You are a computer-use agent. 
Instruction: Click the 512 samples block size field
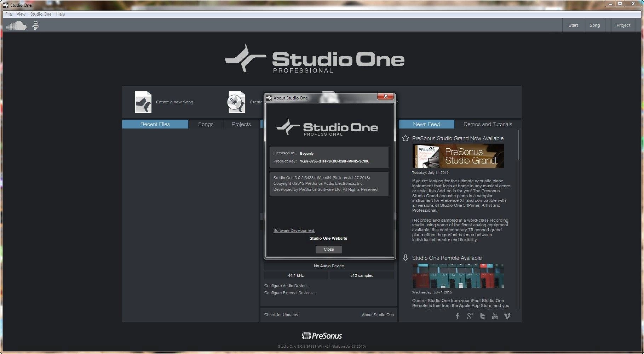(x=362, y=275)
